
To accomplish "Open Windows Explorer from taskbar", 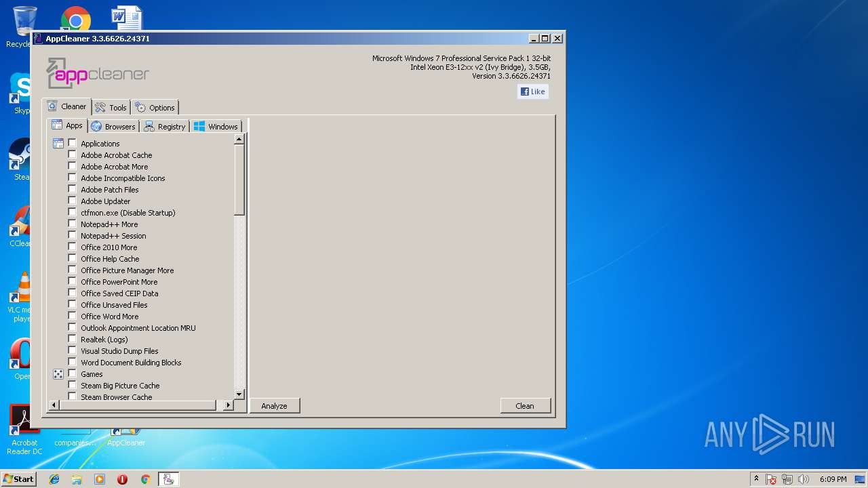I will 77,479.
